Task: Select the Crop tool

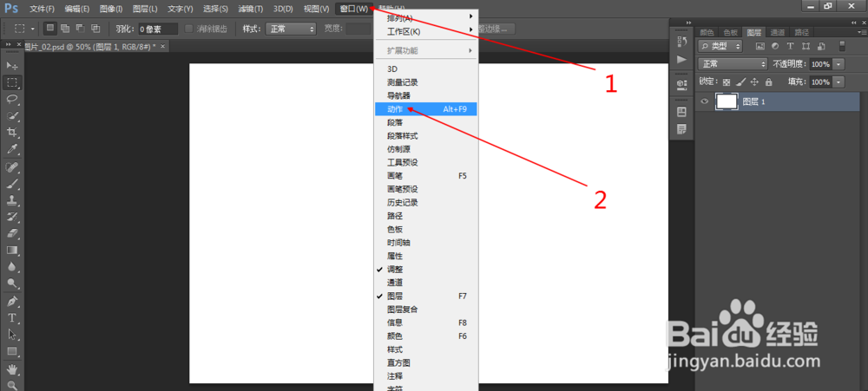Action: click(11, 132)
